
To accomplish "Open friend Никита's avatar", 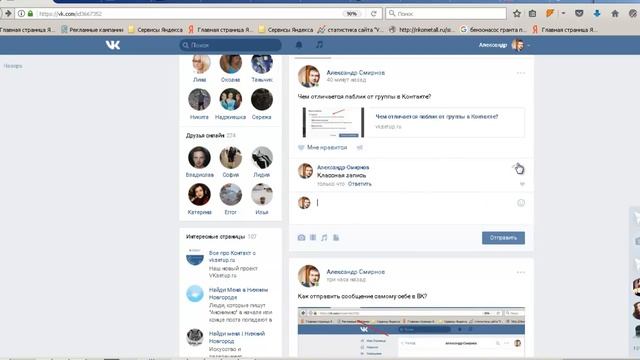I will [x=199, y=99].
